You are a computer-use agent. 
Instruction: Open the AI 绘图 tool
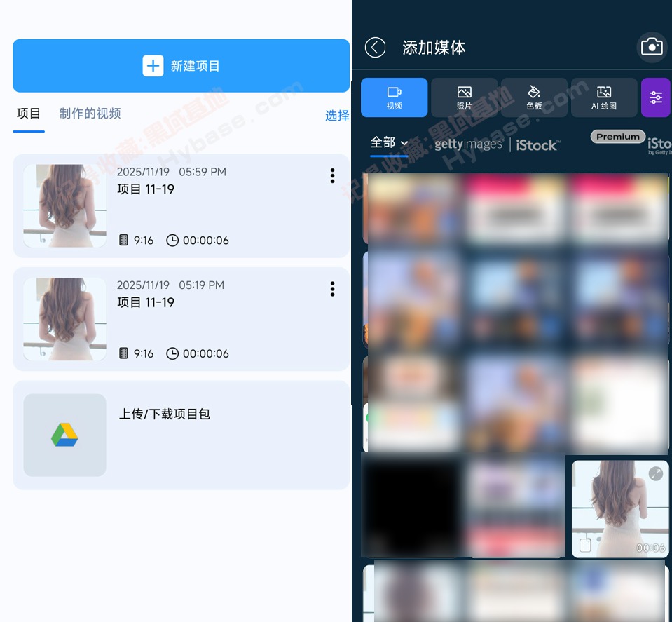[604, 97]
